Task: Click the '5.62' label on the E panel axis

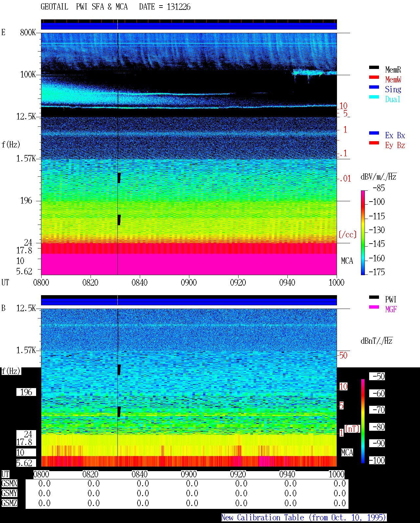Action: coord(24,271)
